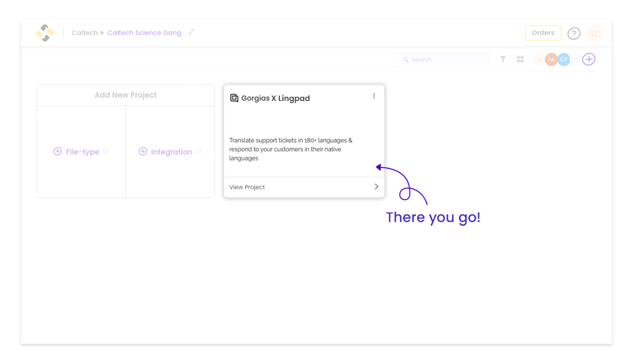Select the grid view icon
633x364 pixels.
coord(520,59)
